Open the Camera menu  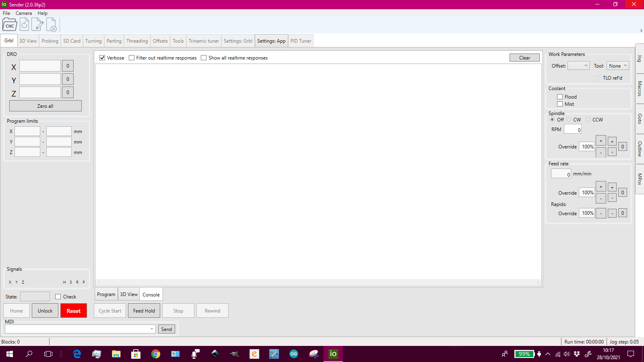point(24,13)
